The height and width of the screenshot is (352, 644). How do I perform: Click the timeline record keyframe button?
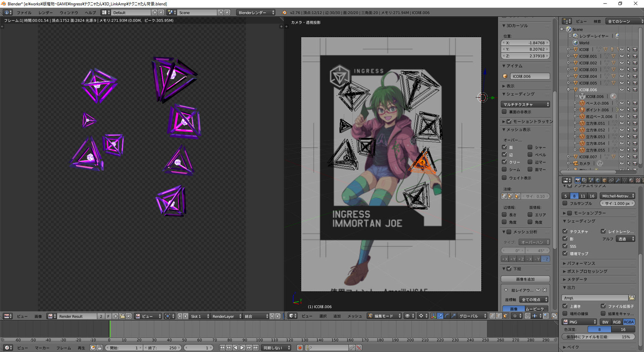(x=300, y=348)
